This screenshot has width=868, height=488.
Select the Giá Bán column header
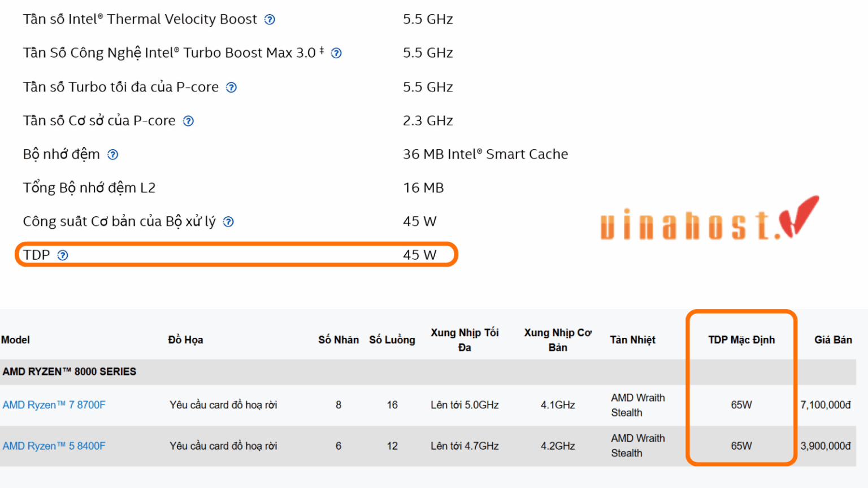pos(833,340)
